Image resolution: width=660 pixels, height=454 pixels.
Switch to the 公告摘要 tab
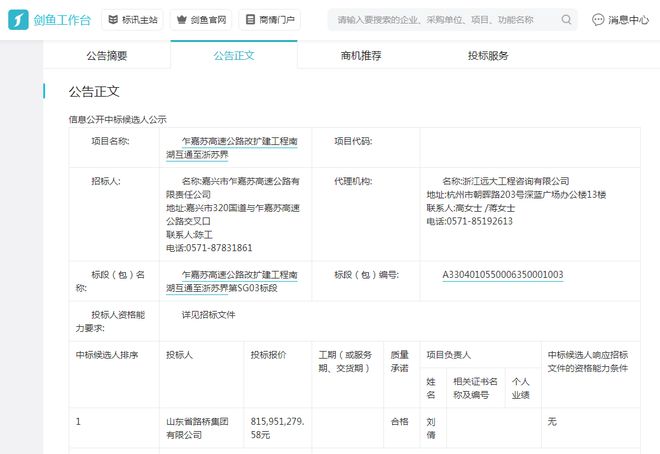pyautogui.click(x=107, y=56)
